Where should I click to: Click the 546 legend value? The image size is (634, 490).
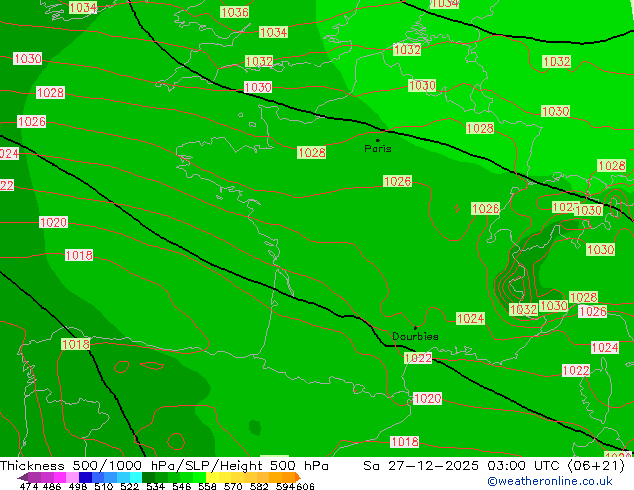click(181, 486)
